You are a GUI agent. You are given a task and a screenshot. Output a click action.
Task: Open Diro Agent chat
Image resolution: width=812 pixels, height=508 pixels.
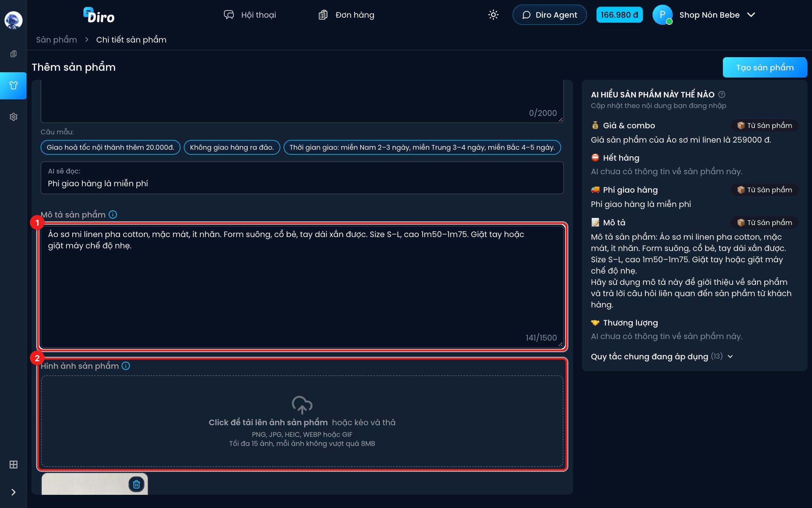[549, 15]
